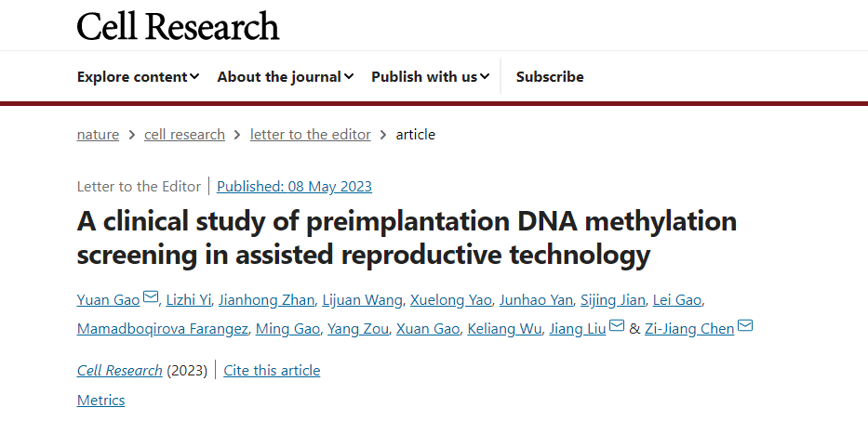Open author Mamadboqirova Farangez link

165,328
